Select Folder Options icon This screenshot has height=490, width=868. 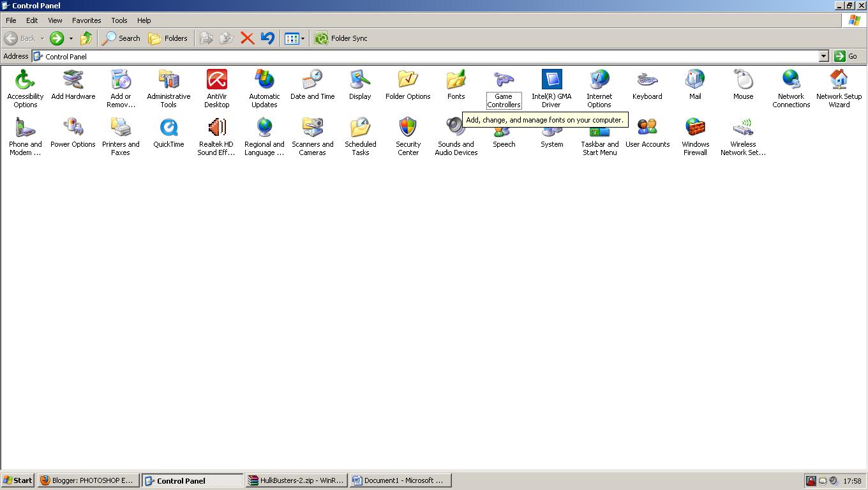[408, 80]
